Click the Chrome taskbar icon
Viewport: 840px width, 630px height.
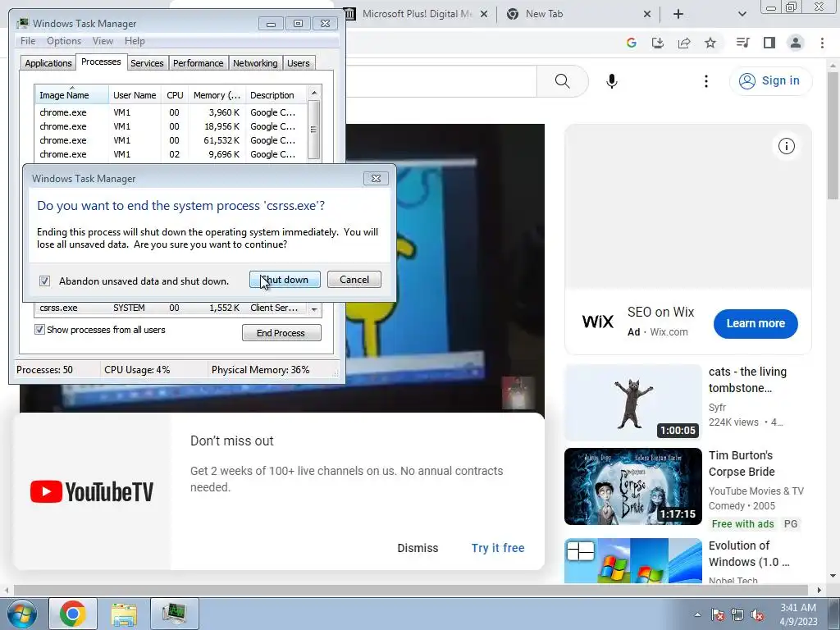[73, 614]
